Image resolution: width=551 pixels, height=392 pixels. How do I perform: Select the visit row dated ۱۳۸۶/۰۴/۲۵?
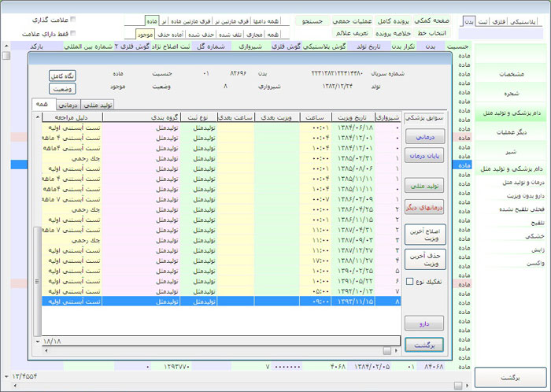(221, 209)
